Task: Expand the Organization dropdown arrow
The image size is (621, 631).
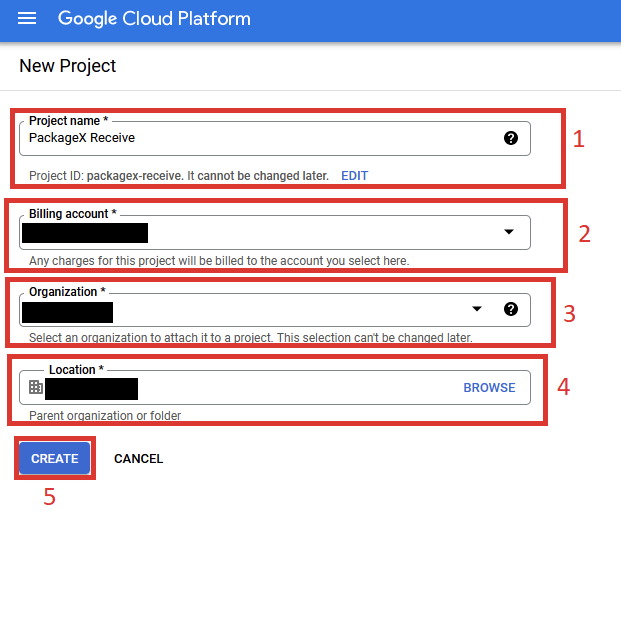Action: tap(477, 309)
